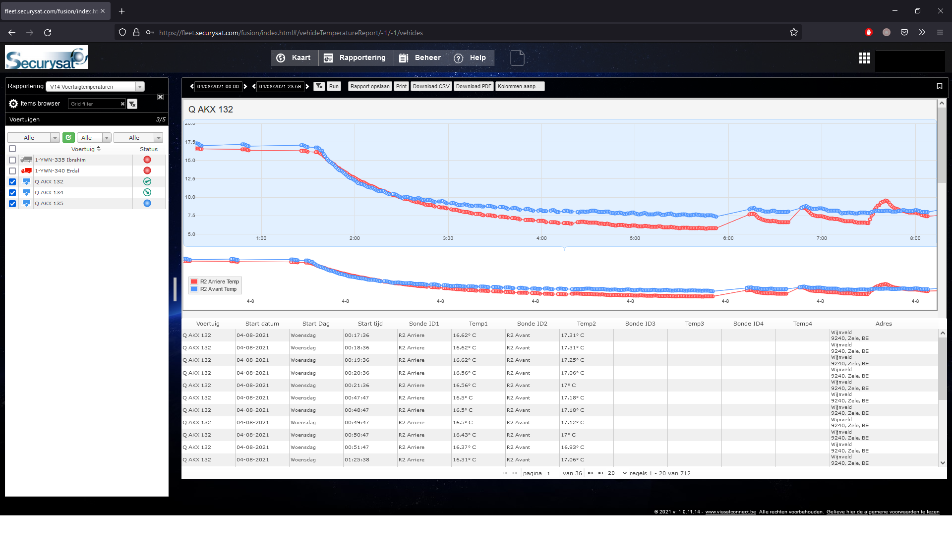Click status icon of 1-YWN-335 Ibrahim
The height and width of the screenshot is (560, 952).
click(x=147, y=160)
